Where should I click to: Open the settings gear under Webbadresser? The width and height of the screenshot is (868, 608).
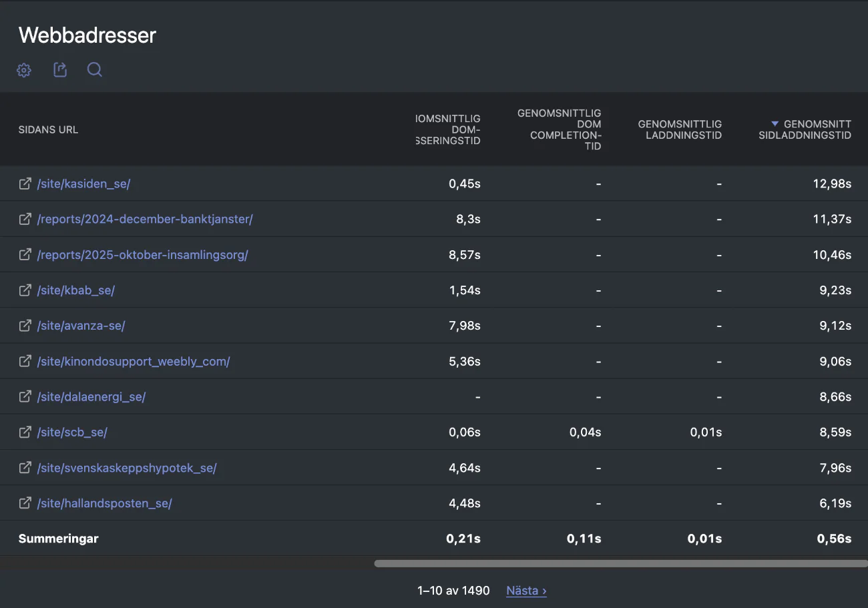[24, 70]
